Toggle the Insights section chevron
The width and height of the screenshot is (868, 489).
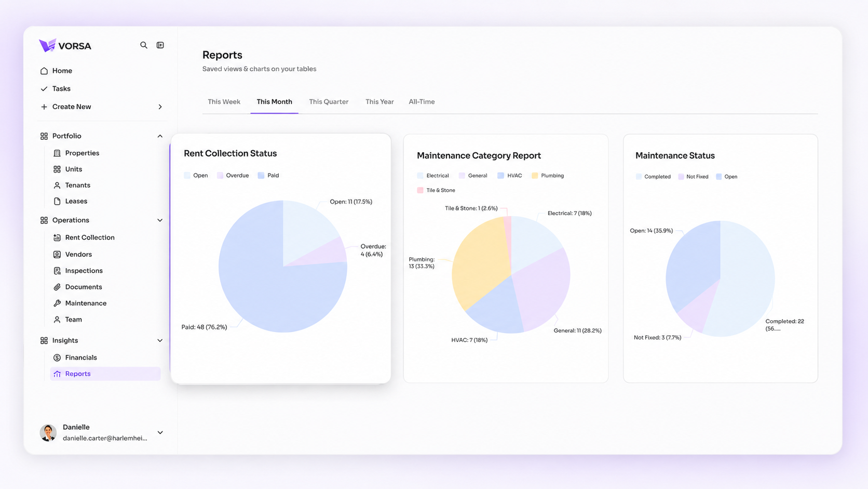160,341
